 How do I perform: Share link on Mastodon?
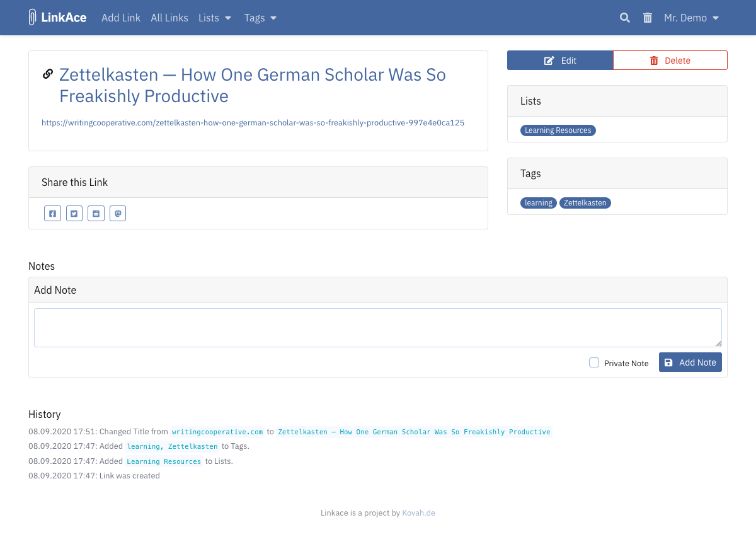[x=118, y=214]
